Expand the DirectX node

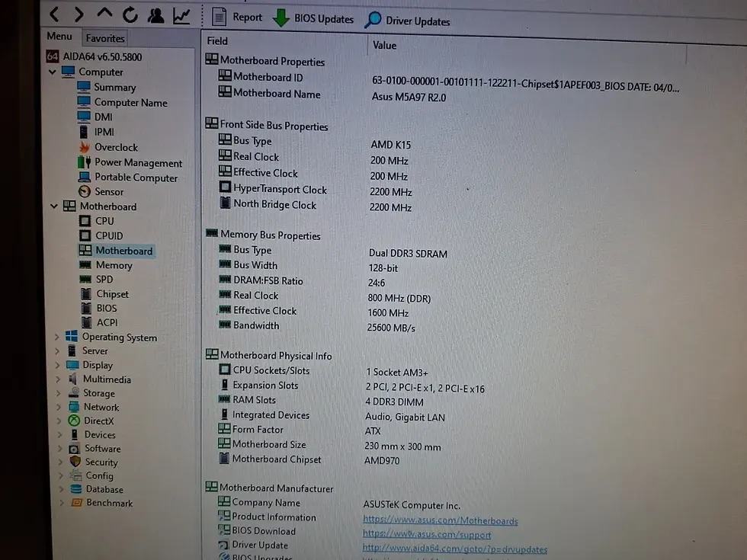(x=59, y=421)
